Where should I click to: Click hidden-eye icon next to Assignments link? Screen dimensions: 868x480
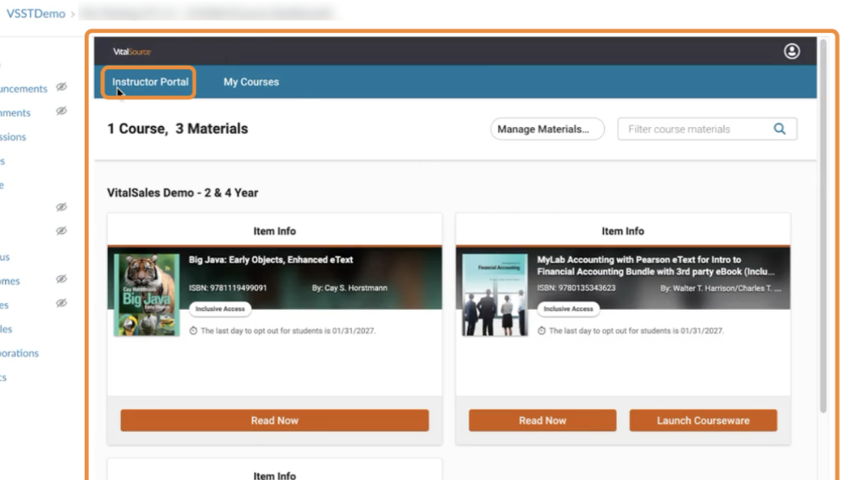(61, 111)
